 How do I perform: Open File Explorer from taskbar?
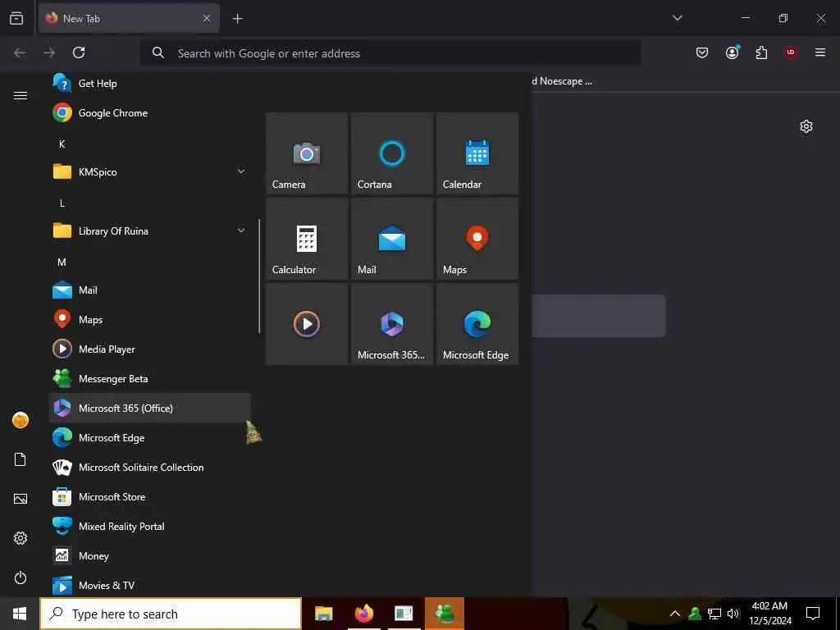(x=323, y=614)
